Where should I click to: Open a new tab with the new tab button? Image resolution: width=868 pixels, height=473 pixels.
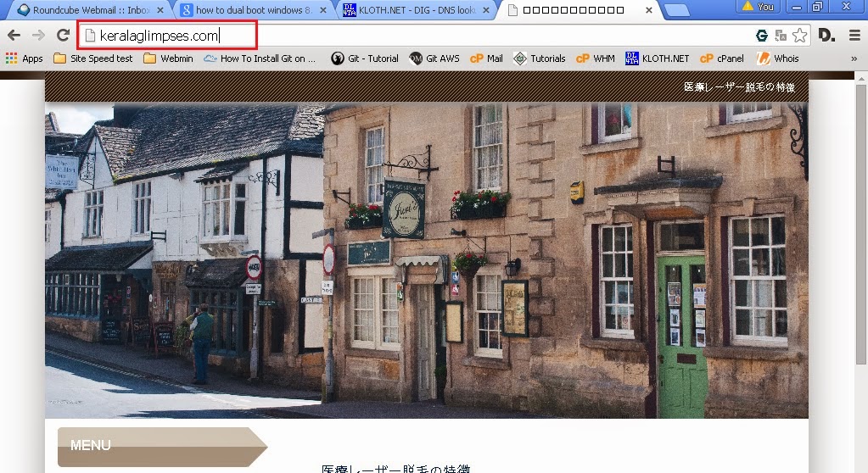tap(676, 10)
